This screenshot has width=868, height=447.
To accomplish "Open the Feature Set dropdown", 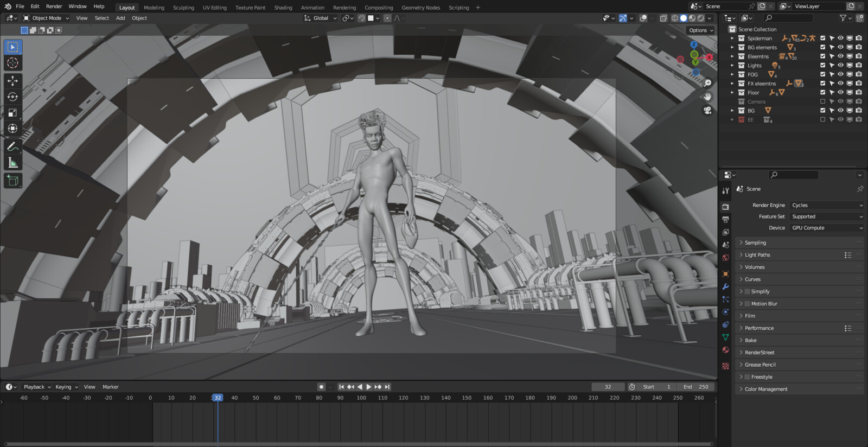I will (x=827, y=216).
